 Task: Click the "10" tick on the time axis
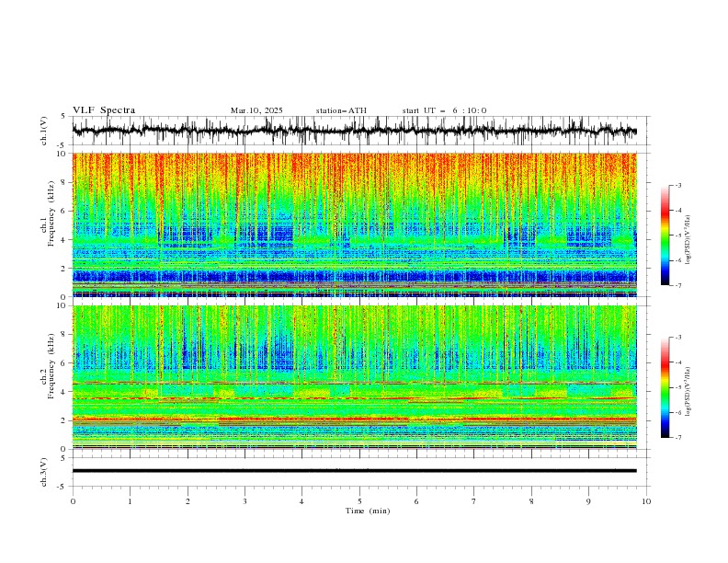pos(646,501)
